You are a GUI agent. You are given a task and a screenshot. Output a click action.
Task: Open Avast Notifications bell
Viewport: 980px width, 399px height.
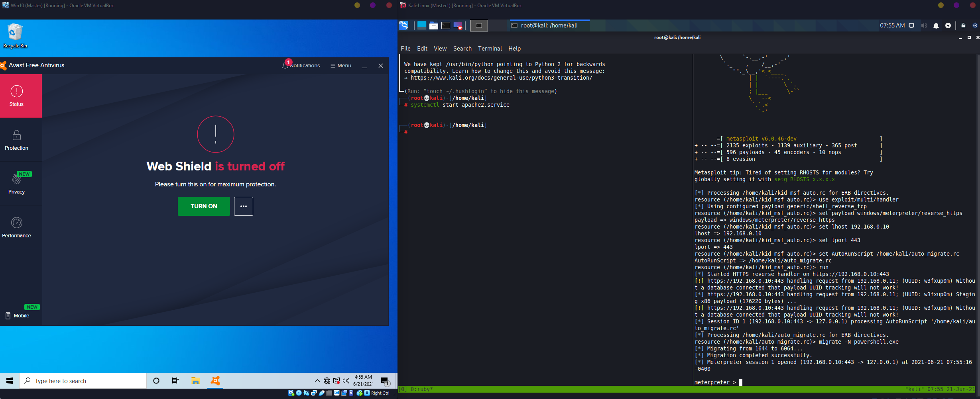click(301, 65)
